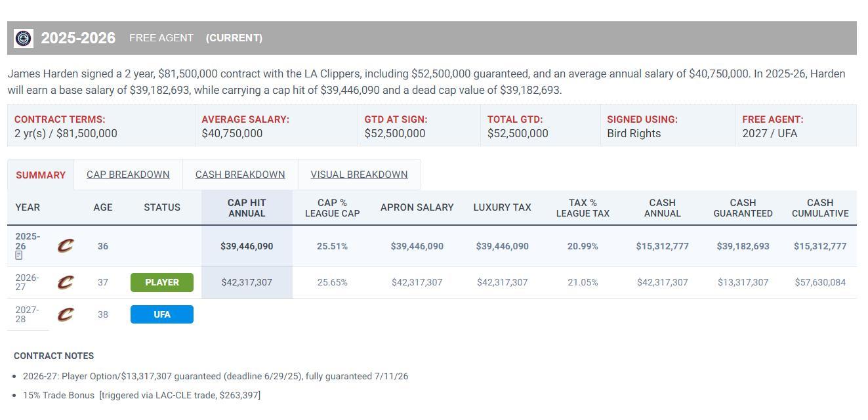This screenshot has width=868, height=420.
Task: Click the Year column header
Action: [x=28, y=207]
